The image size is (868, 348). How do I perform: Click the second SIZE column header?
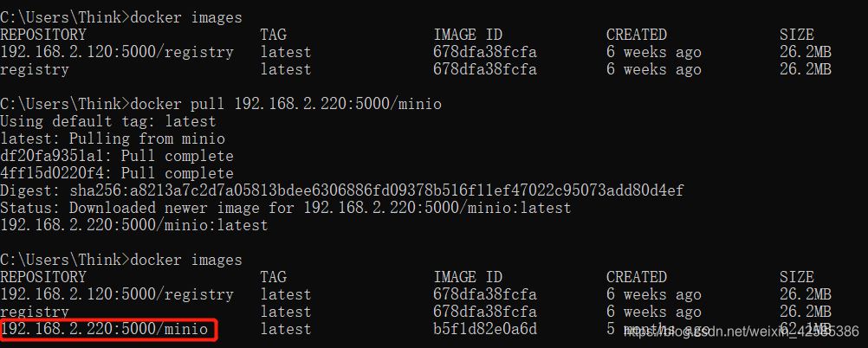point(797,277)
